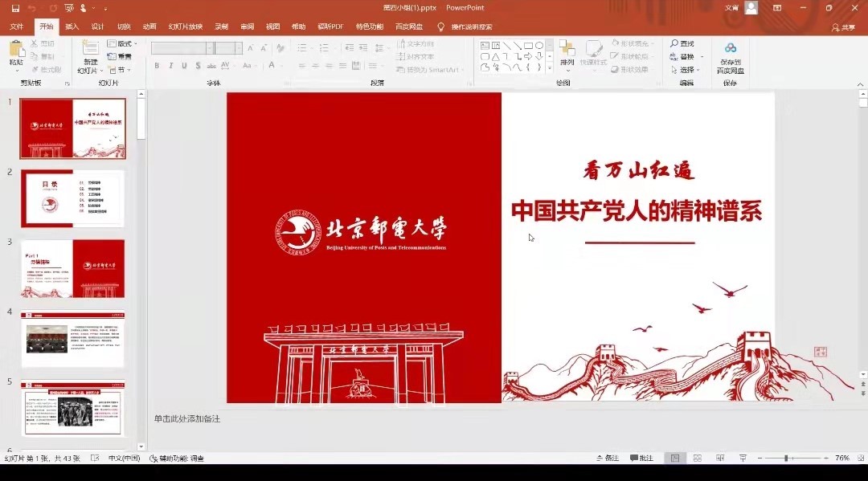868x481 pixels.
Task: Open the Animations (动画) tab
Action: tap(149, 26)
